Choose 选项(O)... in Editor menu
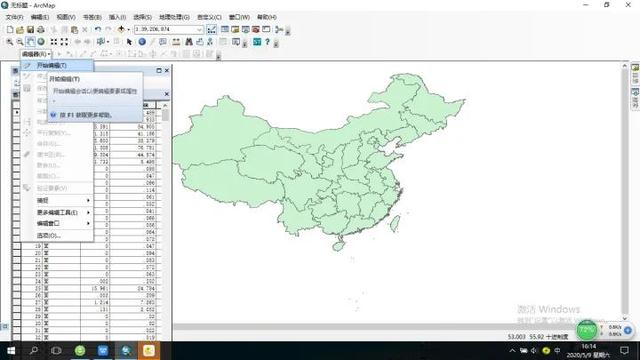Viewport: 640px width, 360px height. click(57, 236)
